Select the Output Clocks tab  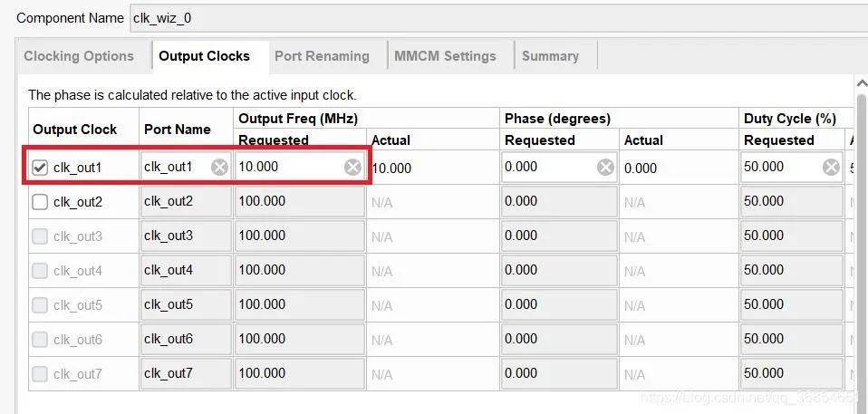[x=204, y=56]
